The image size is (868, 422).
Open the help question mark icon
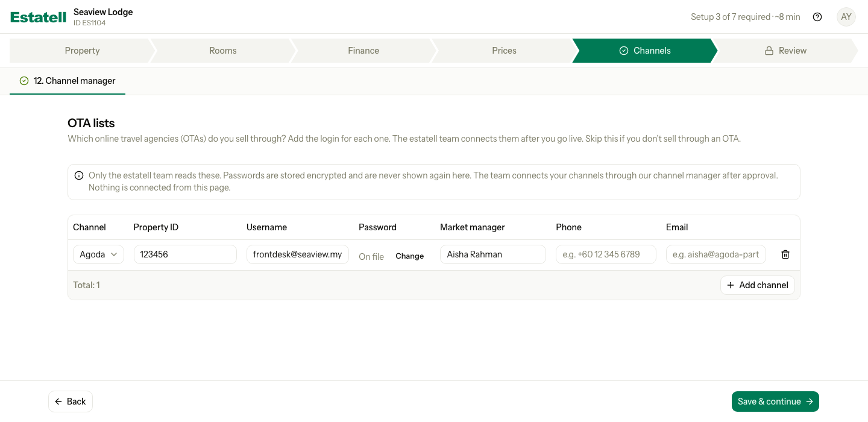(817, 17)
